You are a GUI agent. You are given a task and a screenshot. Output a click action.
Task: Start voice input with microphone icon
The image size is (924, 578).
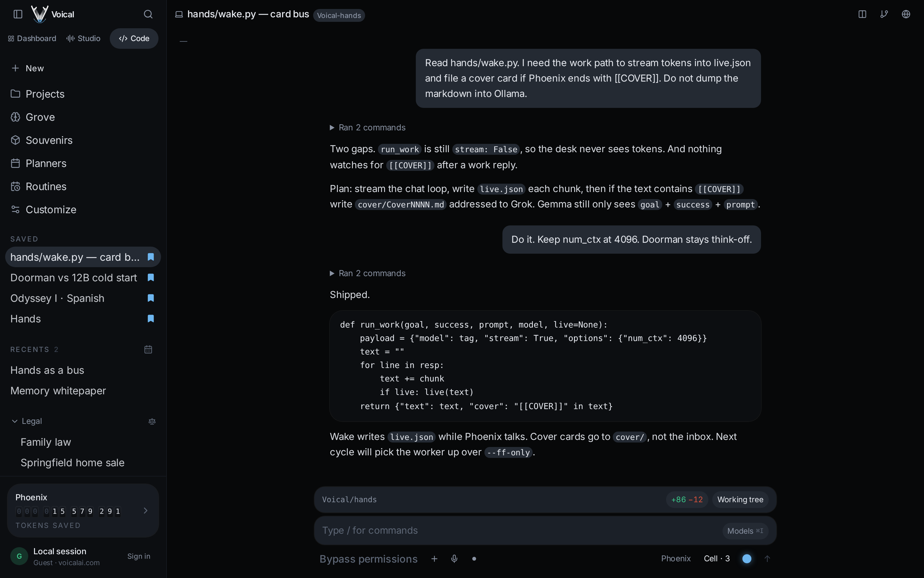click(x=454, y=559)
